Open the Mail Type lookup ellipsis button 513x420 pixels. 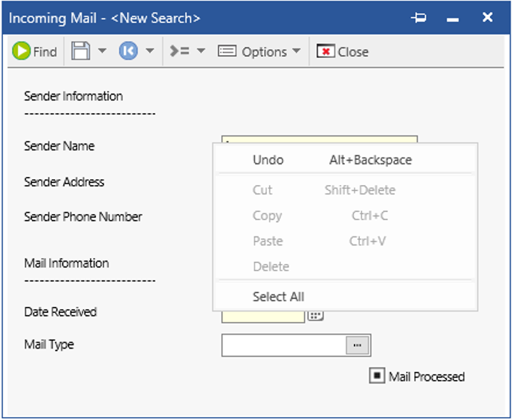358,346
